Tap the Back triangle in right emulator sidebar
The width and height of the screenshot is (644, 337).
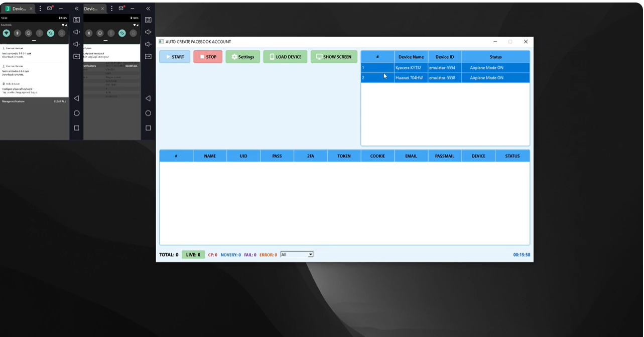pos(148,98)
